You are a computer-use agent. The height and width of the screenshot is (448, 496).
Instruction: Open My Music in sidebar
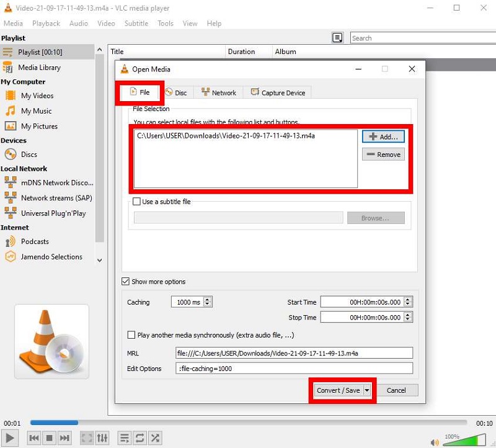tap(36, 111)
